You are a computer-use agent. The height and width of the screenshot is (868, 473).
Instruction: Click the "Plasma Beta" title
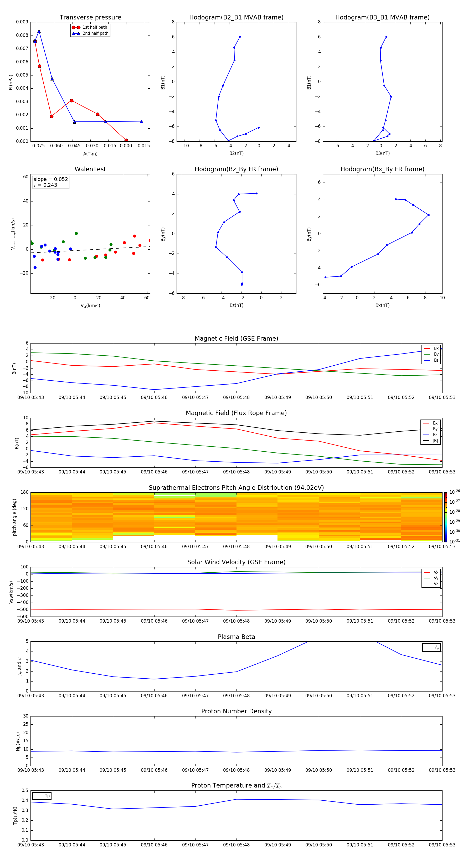click(x=236, y=637)
